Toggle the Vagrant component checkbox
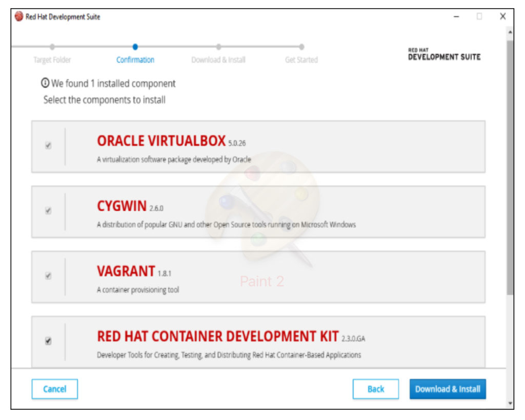The image size is (525, 420). [48, 276]
